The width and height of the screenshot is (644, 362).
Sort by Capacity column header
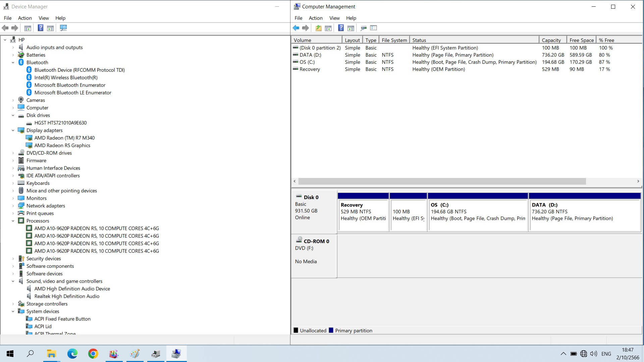pos(553,40)
